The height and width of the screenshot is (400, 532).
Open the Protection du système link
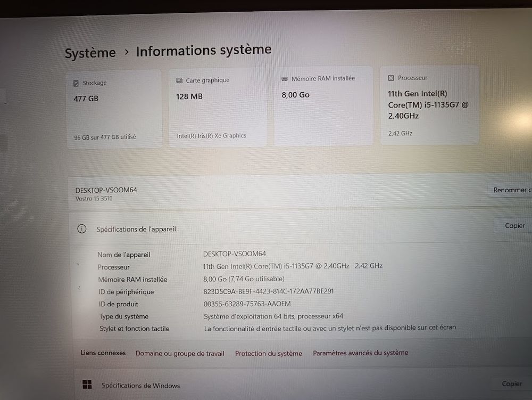click(x=268, y=353)
